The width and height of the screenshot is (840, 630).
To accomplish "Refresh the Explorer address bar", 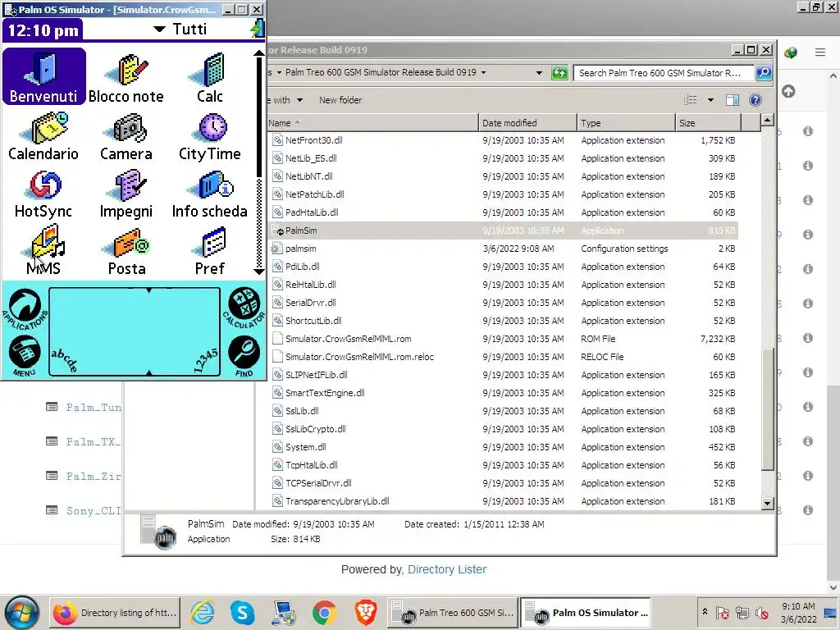I will click(559, 73).
